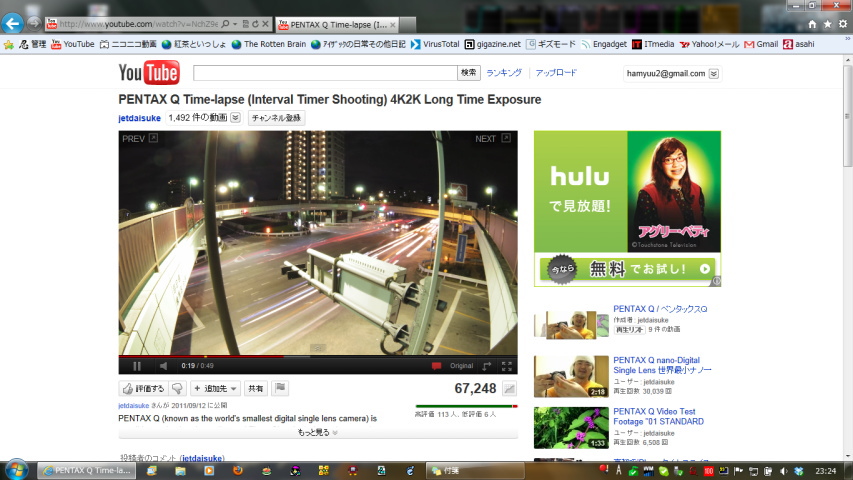Viewport: 853px width, 480px height.
Task: Expand the description with もっと見る
Action: 318,432
